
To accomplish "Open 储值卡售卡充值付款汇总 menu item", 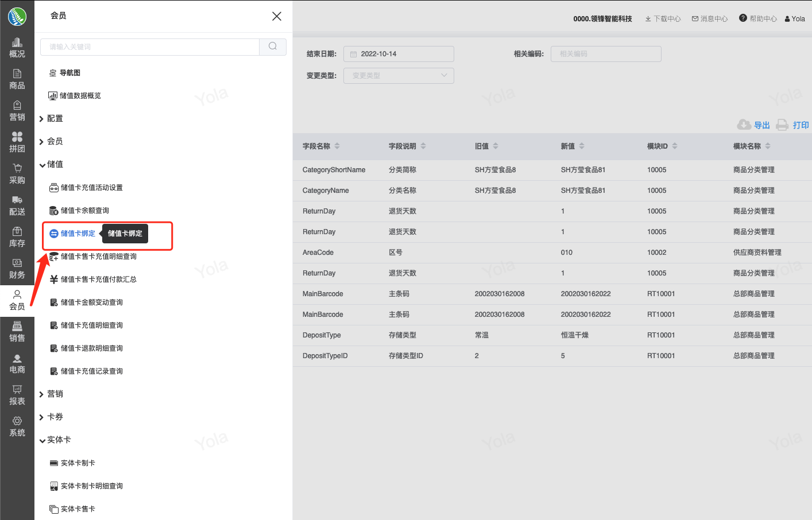I will (93, 280).
